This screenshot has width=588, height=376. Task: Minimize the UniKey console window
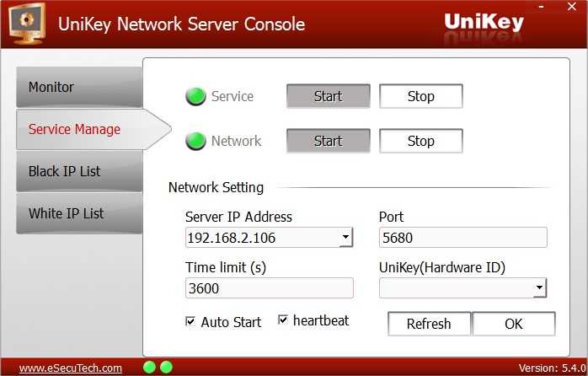pyautogui.click(x=540, y=8)
